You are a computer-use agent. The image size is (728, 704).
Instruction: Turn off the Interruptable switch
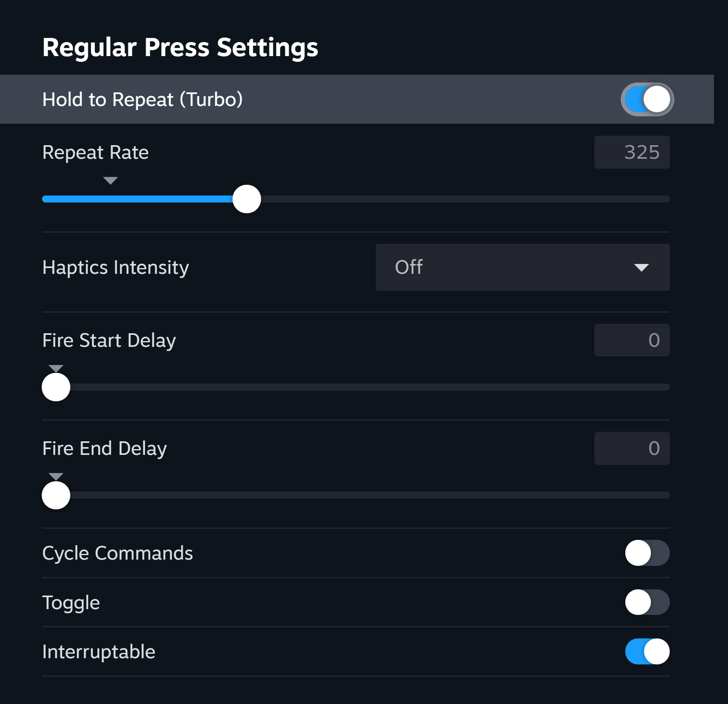(x=647, y=652)
